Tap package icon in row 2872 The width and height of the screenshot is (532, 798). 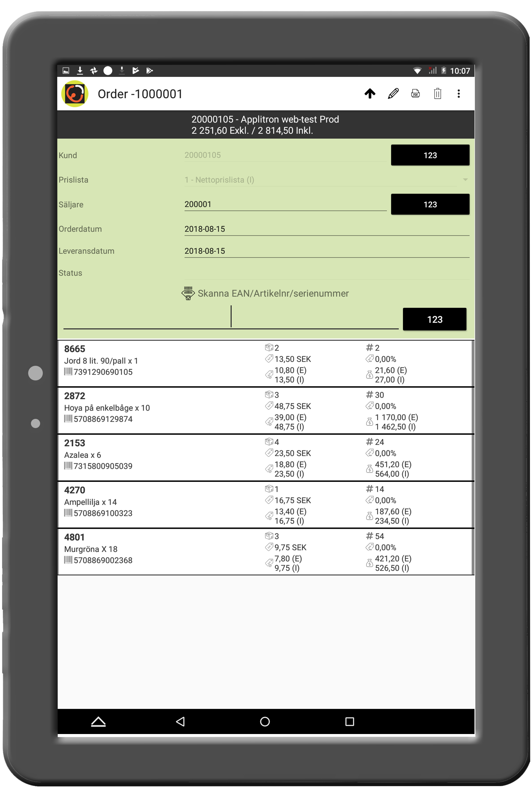coord(269,394)
